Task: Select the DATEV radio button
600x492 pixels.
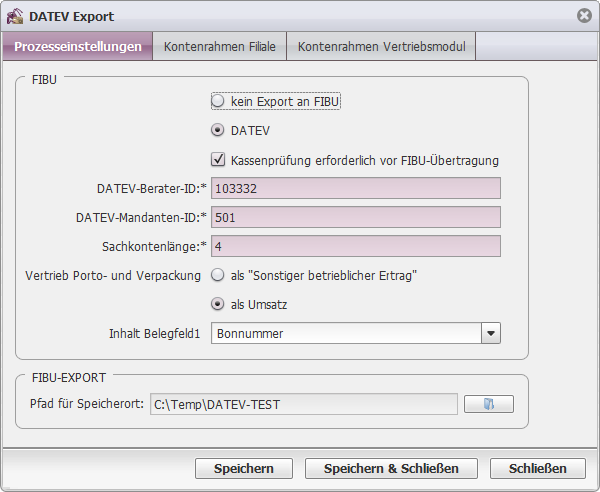Action: (218, 130)
